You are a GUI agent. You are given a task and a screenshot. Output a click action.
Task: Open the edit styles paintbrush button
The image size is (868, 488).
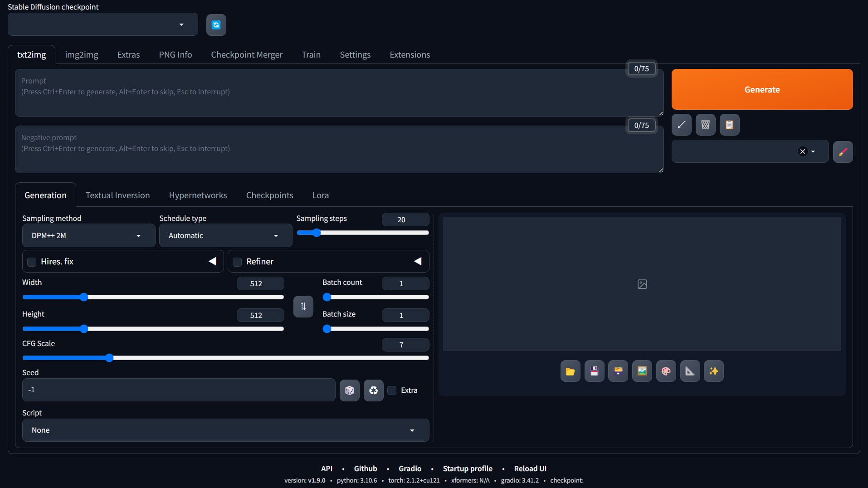coord(843,151)
